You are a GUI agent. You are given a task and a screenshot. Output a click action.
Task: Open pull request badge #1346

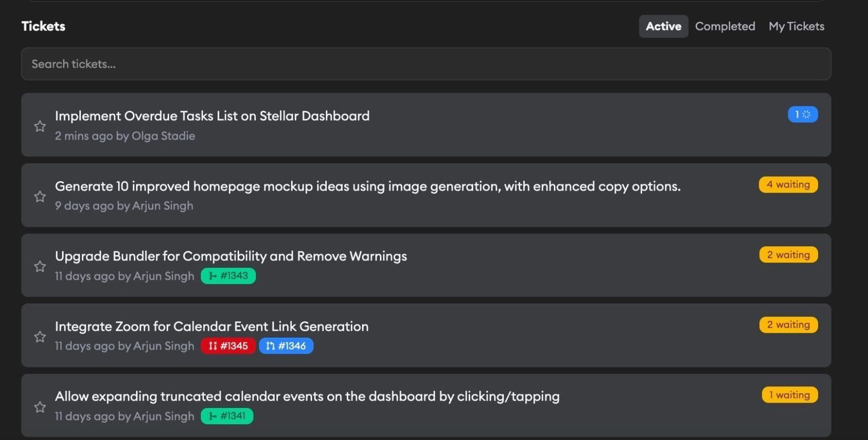286,346
